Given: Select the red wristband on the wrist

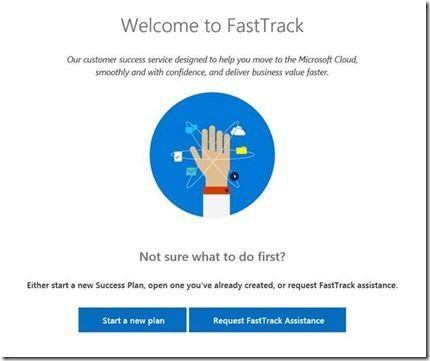Looking at the screenshot, I should (216, 190).
